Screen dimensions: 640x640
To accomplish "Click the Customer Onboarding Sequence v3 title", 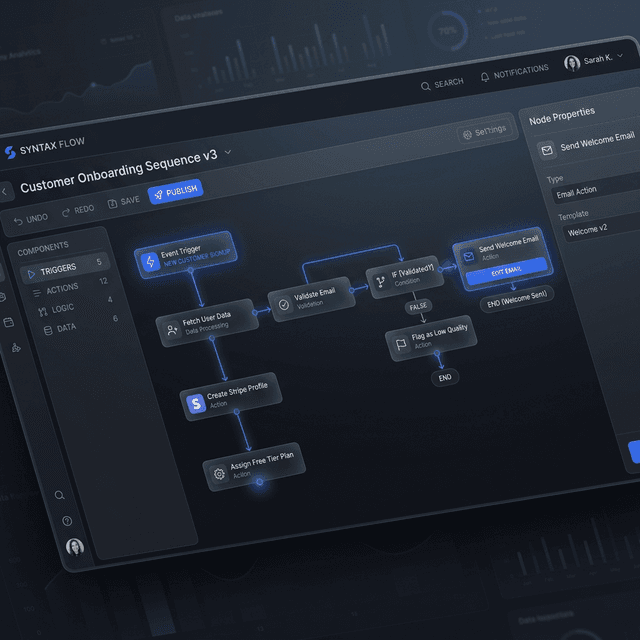I will 119,171.
